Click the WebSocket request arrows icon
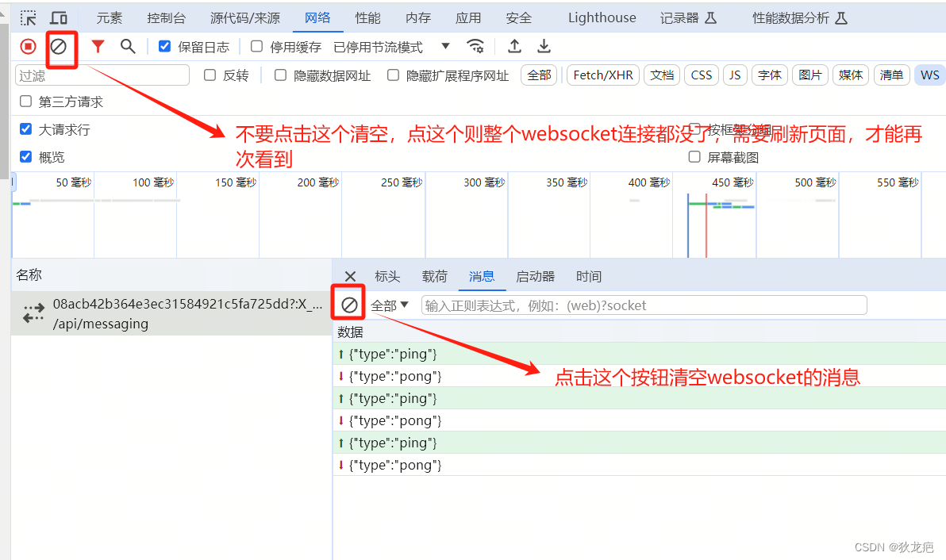Viewport: 946px width, 560px height. click(x=34, y=313)
